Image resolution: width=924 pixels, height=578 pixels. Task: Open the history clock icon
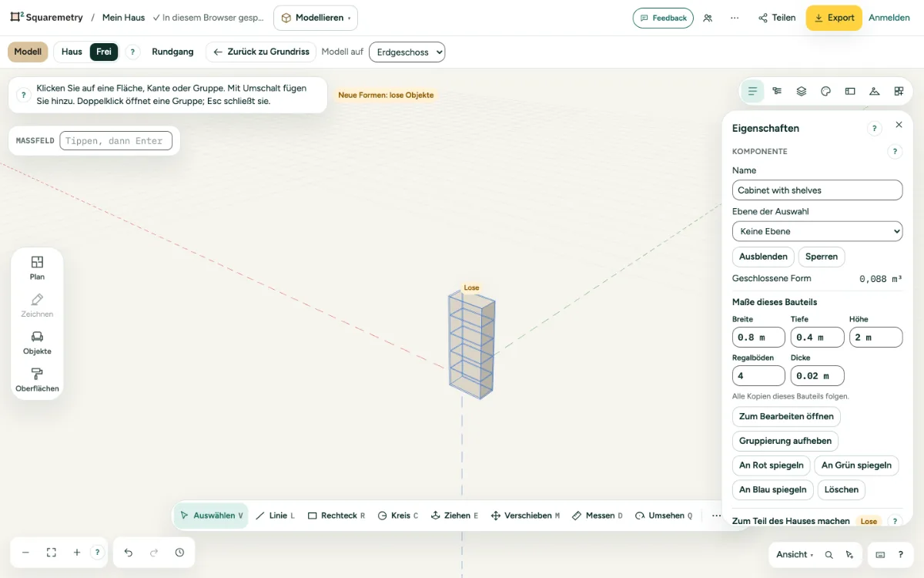179,553
